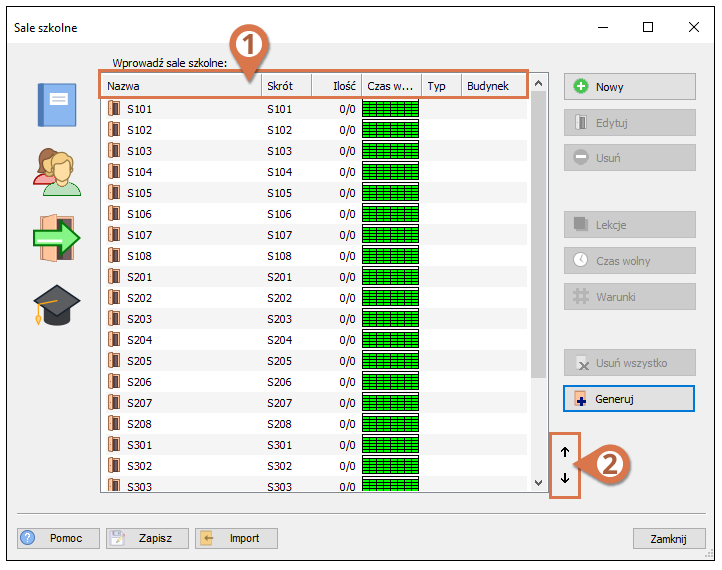722x570 pixels.
Task: Open the teachers people icon in sidebar
Action: click(57, 172)
